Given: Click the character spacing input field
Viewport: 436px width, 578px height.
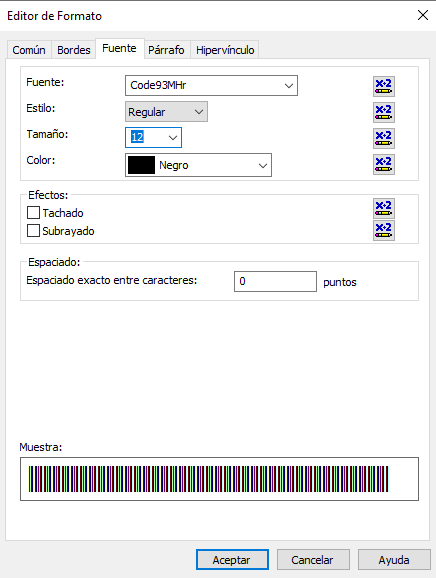Looking at the screenshot, I should tap(275, 282).
